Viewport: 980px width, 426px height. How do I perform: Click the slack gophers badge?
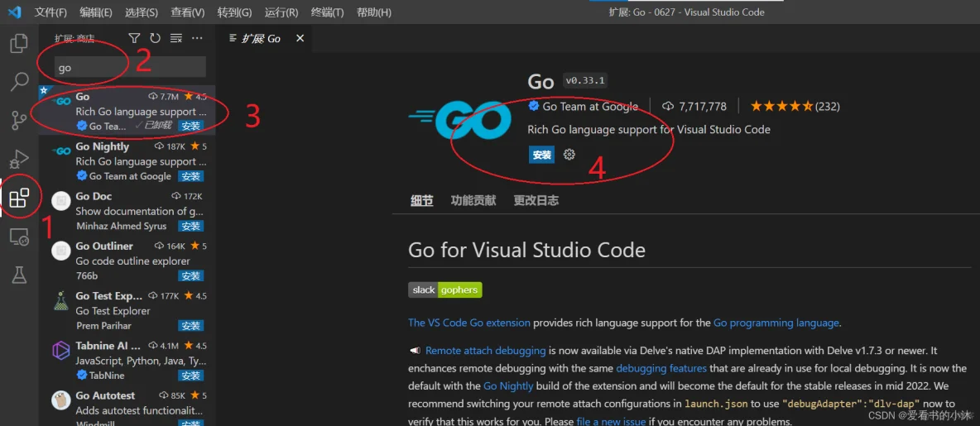tap(445, 290)
